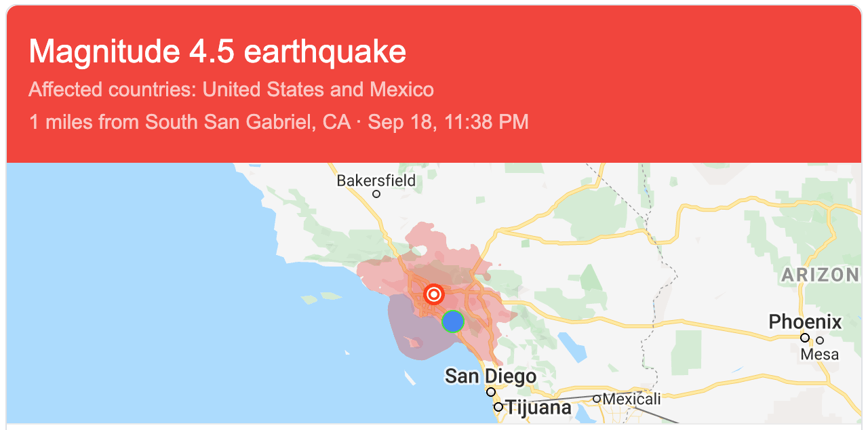Click the Mesa city marker circle
Viewport: 868px width, 430px height.
(x=820, y=340)
